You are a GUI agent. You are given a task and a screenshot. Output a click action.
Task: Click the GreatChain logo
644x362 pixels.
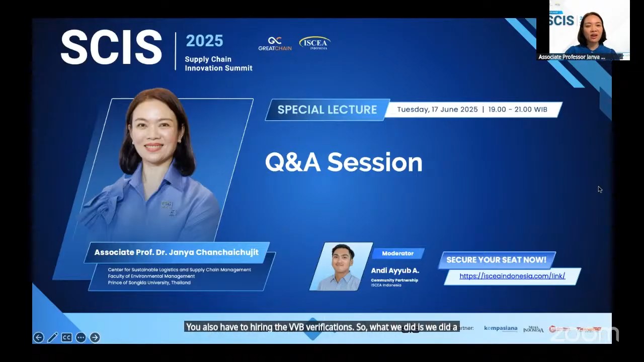pyautogui.click(x=275, y=43)
